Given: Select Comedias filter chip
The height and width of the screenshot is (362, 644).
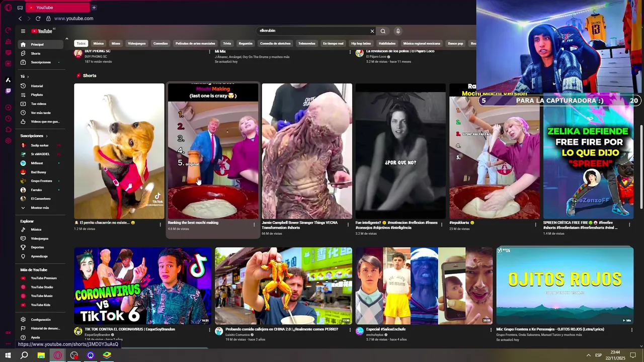Looking at the screenshot, I should click(x=160, y=44).
